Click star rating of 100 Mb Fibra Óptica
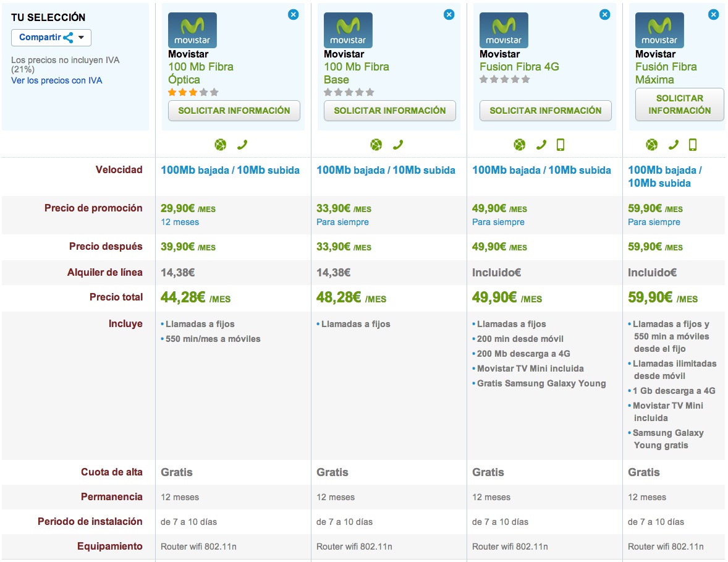Image resolution: width=728 pixels, height=562 pixels. pos(193,92)
